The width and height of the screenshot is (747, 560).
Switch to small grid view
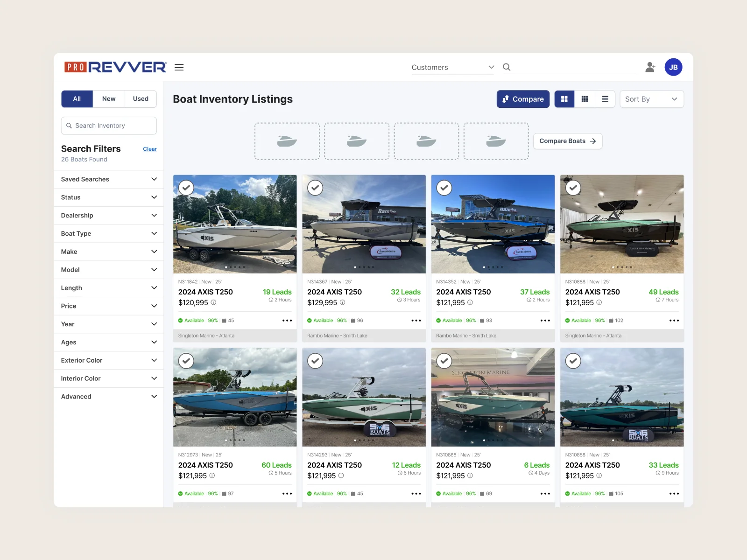point(585,99)
